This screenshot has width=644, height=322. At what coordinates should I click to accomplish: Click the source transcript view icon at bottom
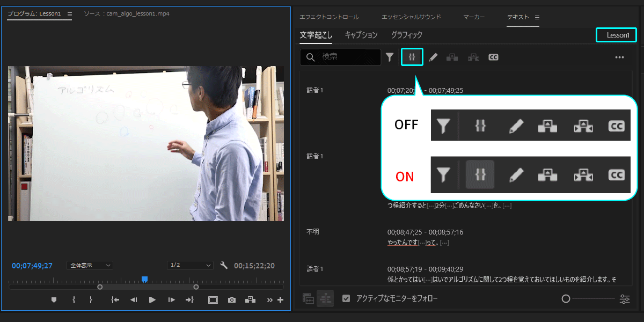(x=308, y=299)
